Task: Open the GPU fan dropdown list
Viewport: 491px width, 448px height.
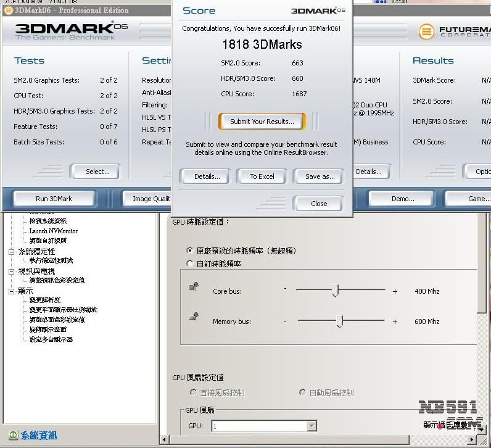Action: [x=312, y=426]
